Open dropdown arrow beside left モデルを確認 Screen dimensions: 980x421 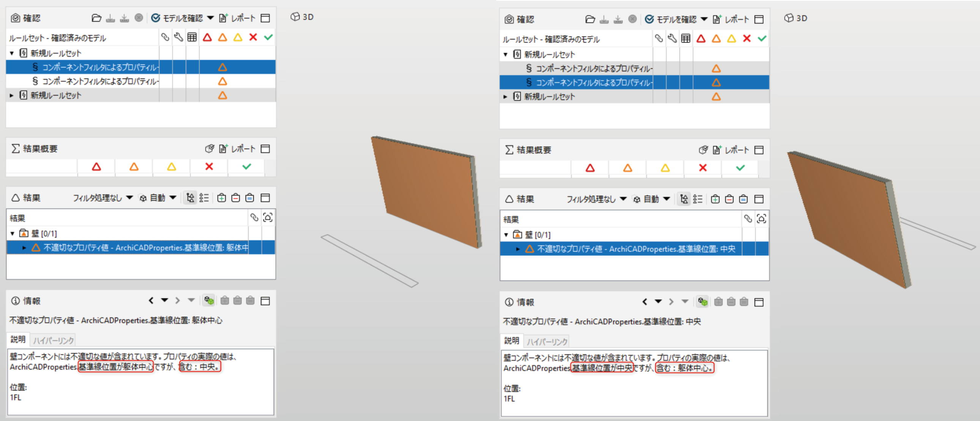[x=210, y=18]
